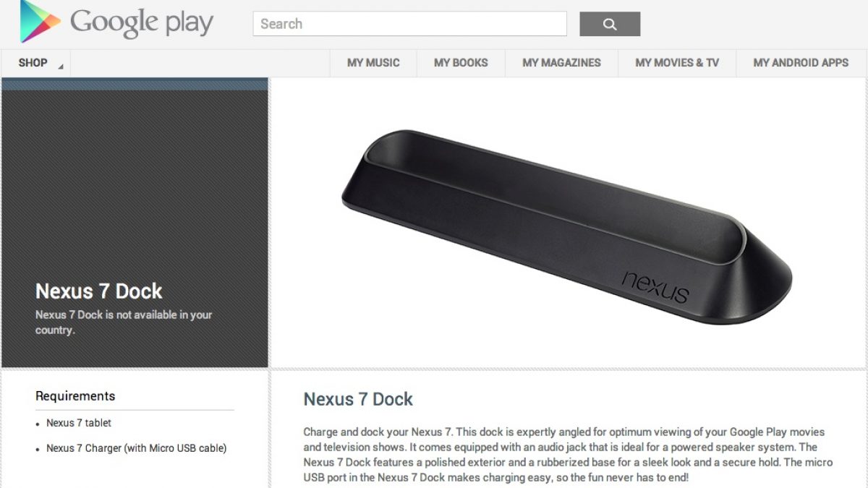Switch to MY MOVIES & TV
The height and width of the screenshot is (488, 868).
[x=677, y=63]
